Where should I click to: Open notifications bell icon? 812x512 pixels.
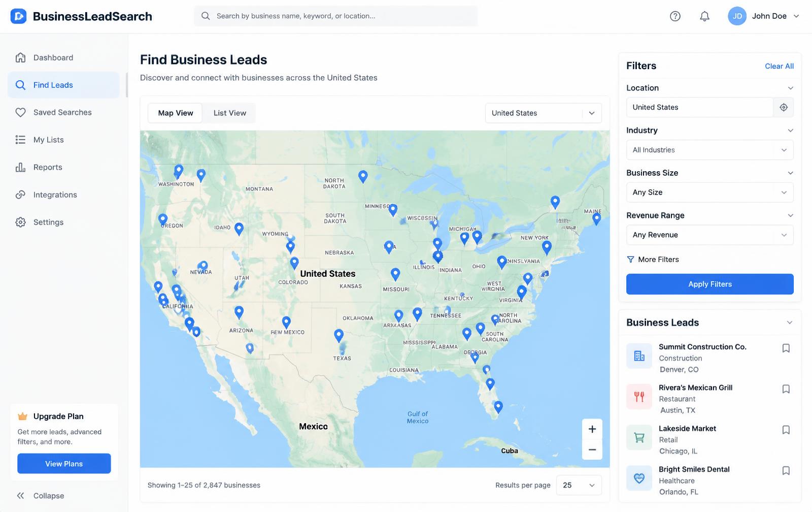point(704,16)
